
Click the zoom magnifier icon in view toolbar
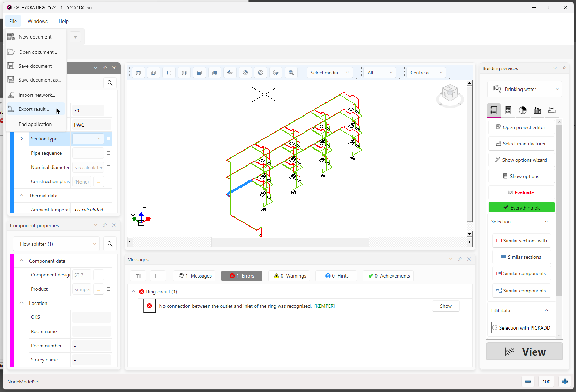coord(291,73)
